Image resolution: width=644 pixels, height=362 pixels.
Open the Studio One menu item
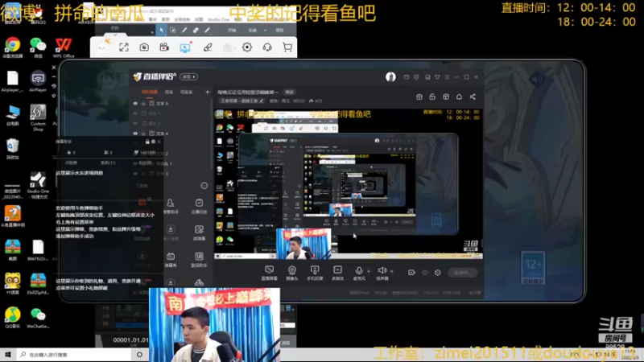[x=218, y=19]
